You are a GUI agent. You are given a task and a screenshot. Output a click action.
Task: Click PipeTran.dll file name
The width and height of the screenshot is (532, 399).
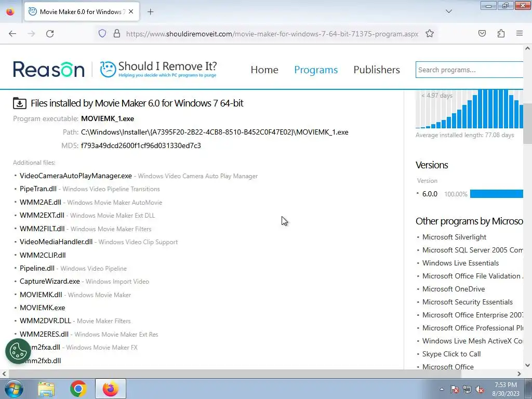tap(38, 189)
